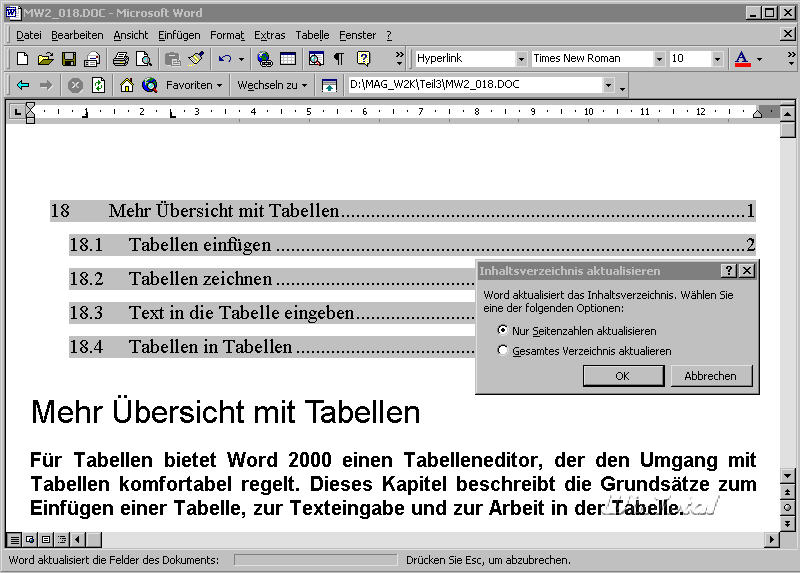Save the document with floppy icon
800x573 pixels.
69,59
